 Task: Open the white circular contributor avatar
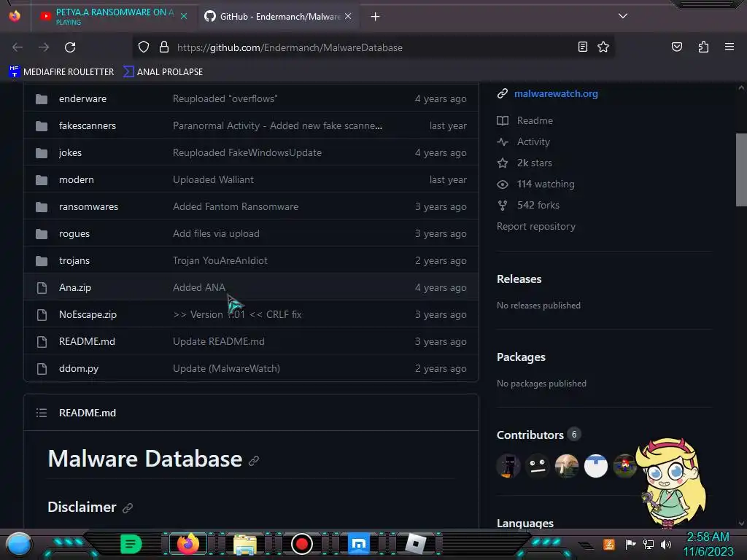[x=595, y=466]
